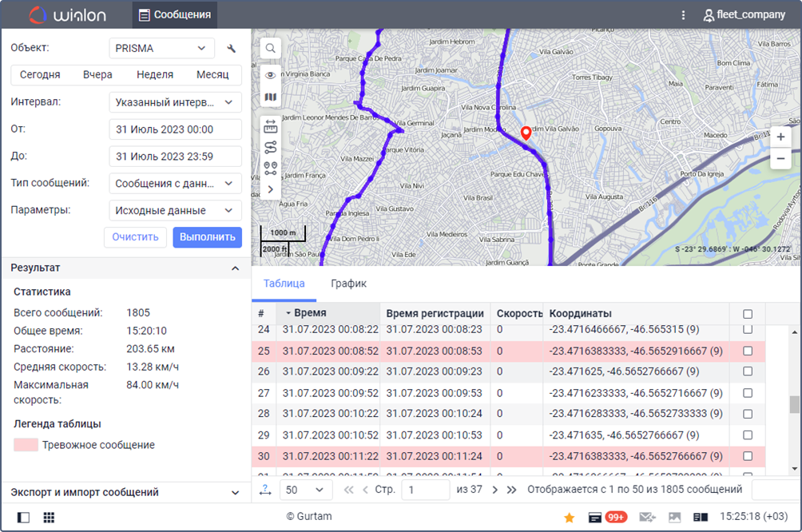The height and width of the screenshot is (532, 802).
Task: Tick the header select-all checkbox
Action: [x=747, y=314]
